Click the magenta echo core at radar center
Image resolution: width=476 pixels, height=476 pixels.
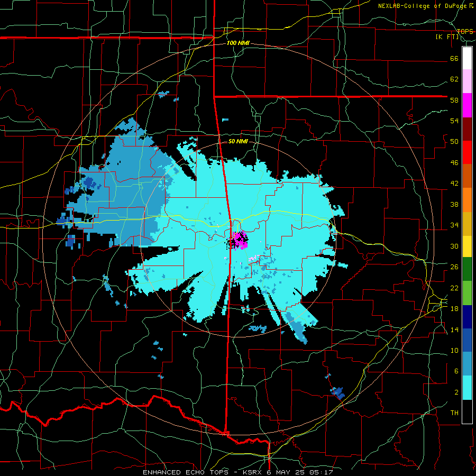click(239, 240)
